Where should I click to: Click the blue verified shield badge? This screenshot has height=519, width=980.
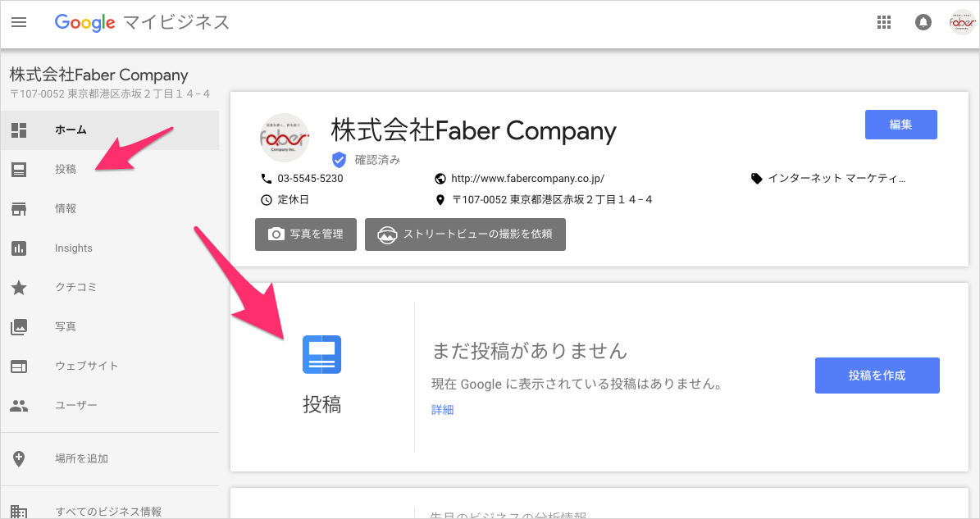(x=339, y=160)
